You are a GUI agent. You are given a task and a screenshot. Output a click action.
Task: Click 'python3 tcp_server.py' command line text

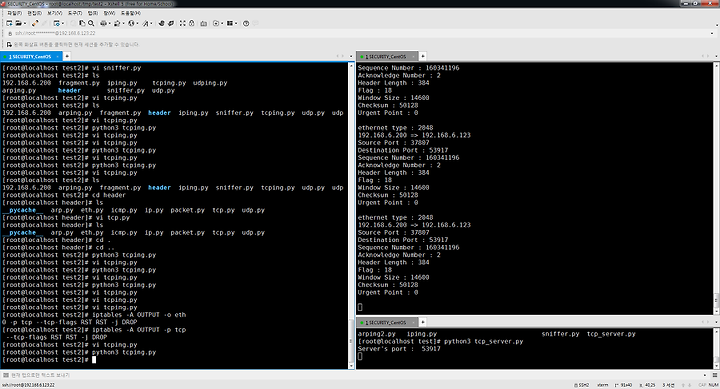[x=484, y=341]
